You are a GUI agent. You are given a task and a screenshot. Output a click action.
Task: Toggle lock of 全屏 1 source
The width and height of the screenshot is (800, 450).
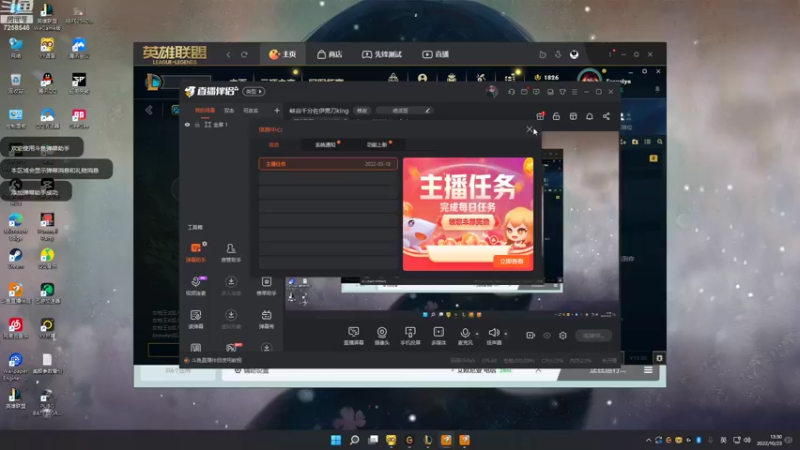[x=197, y=124]
